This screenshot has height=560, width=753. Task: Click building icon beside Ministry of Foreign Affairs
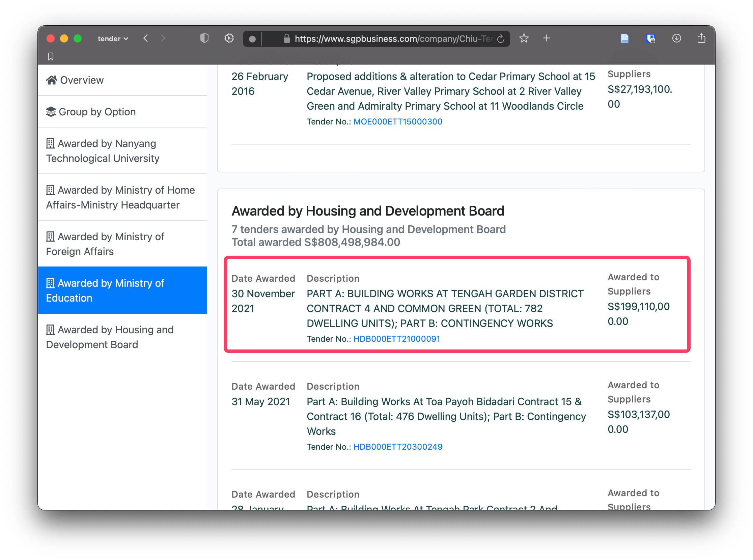click(x=50, y=236)
